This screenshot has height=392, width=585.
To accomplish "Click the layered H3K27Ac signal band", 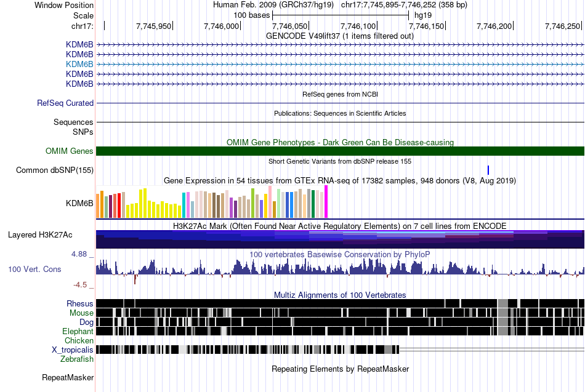I will [341, 239].
